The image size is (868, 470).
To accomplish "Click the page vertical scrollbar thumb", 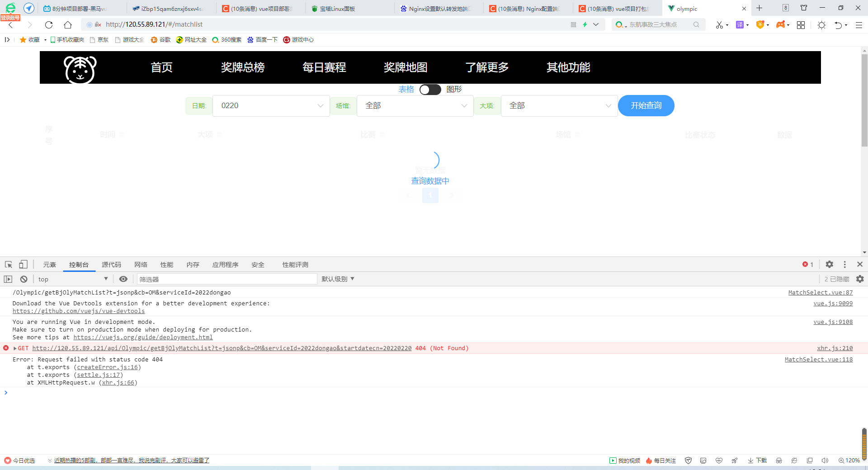I will coord(864,100).
